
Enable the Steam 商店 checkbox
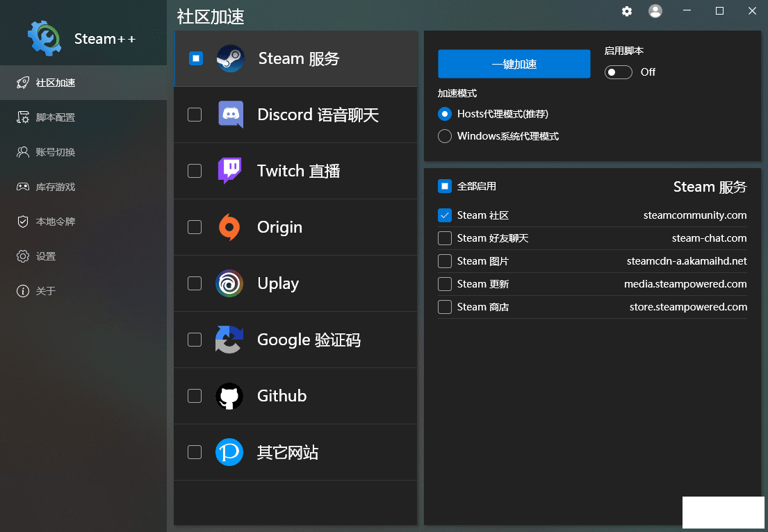coord(445,307)
